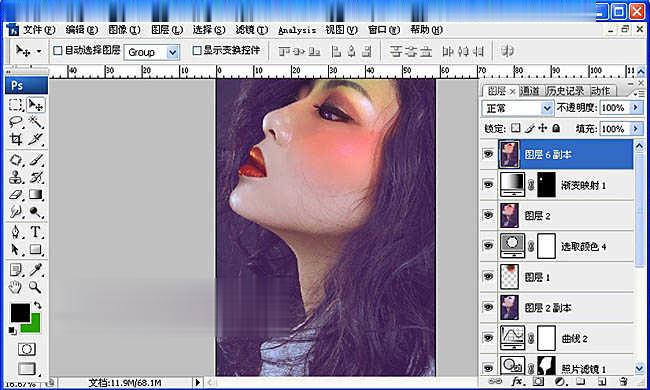
Task: Open fill 填充 slider arrow
Action: pyautogui.click(x=635, y=129)
